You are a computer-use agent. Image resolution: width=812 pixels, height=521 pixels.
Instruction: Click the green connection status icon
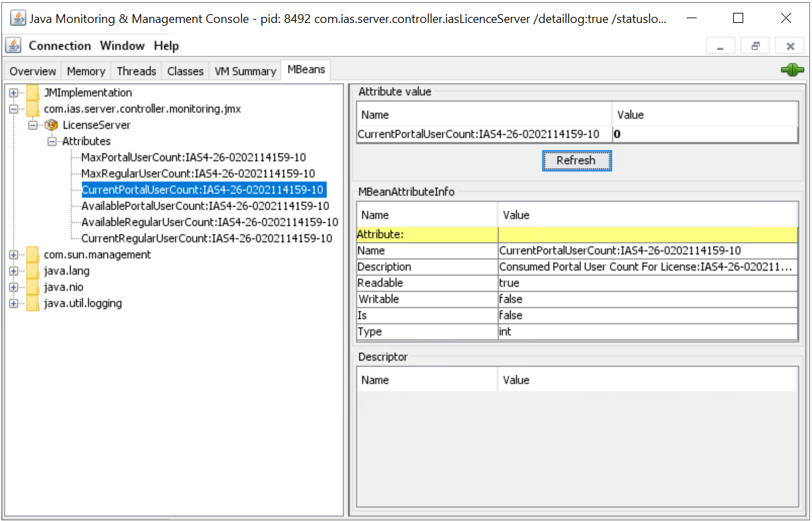click(792, 70)
